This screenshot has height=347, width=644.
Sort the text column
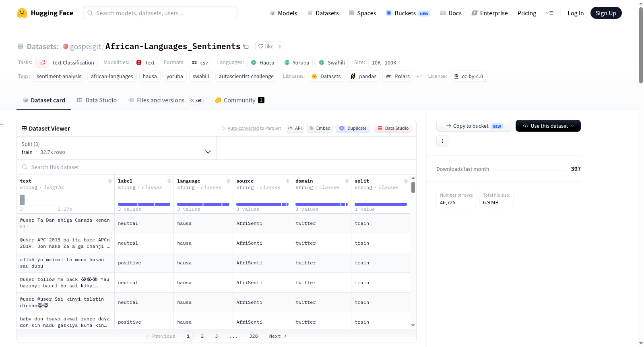pyautogui.click(x=110, y=181)
